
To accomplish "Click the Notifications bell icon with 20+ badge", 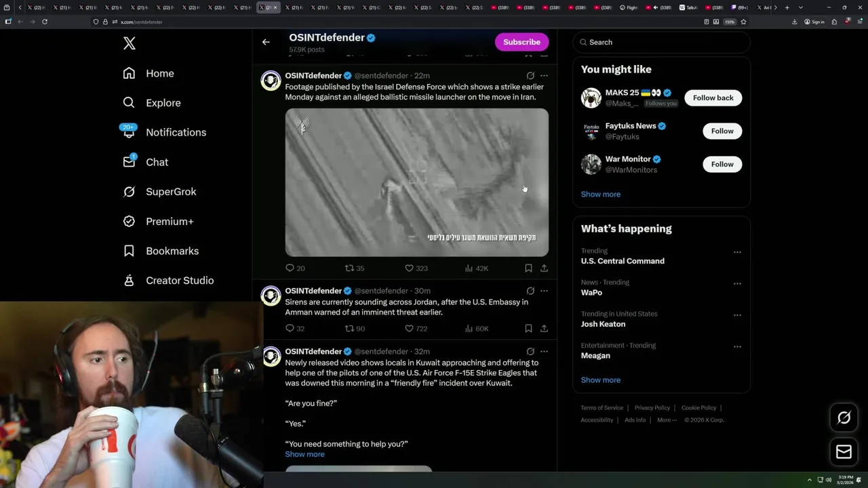I will click(x=129, y=131).
